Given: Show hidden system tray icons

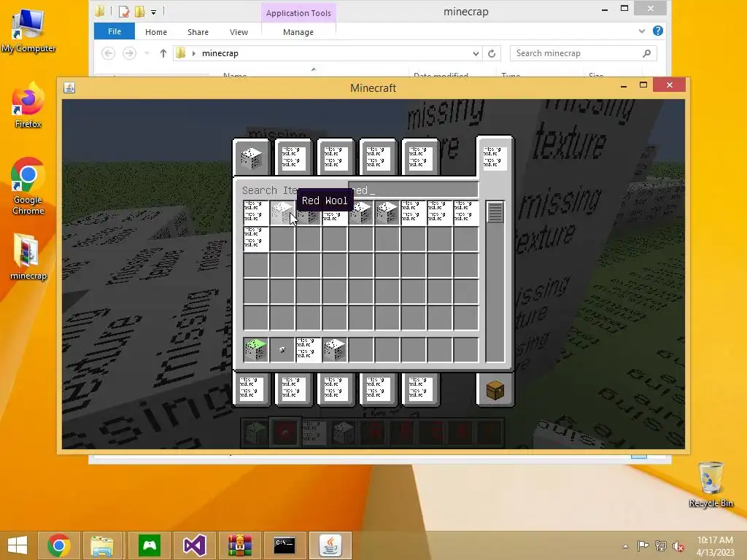Looking at the screenshot, I should click(625, 546).
